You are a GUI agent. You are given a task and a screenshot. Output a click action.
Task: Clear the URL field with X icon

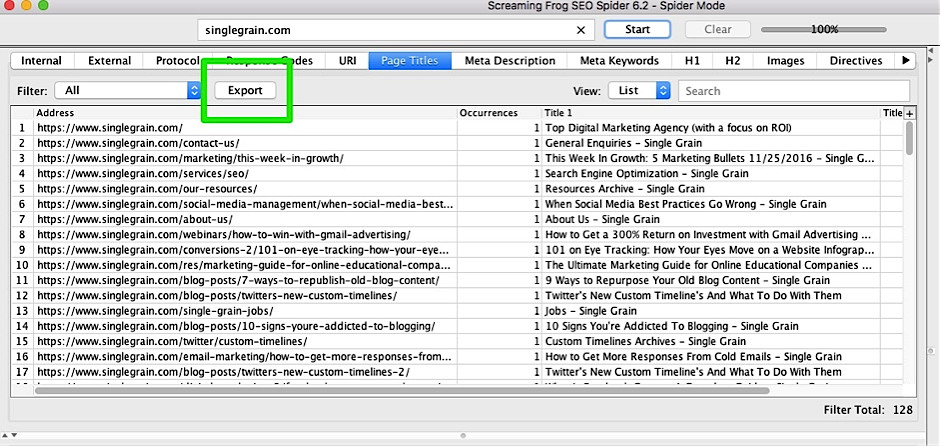582,30
